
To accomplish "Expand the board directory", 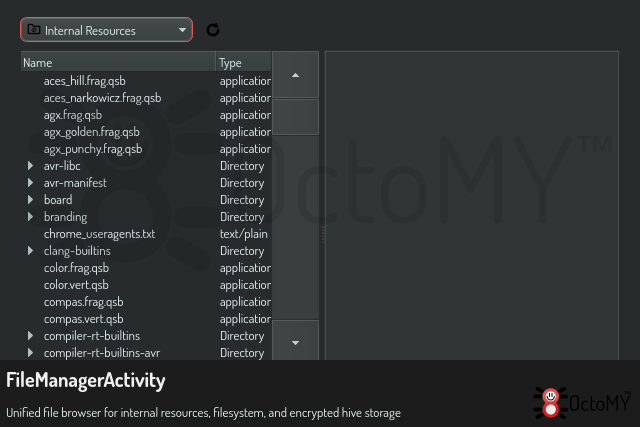I will click(30, 200).
